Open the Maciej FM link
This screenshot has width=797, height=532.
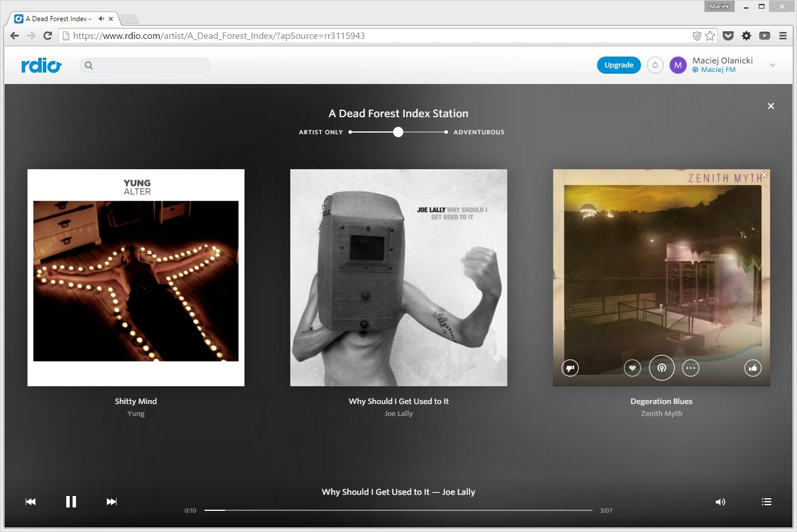714,70
